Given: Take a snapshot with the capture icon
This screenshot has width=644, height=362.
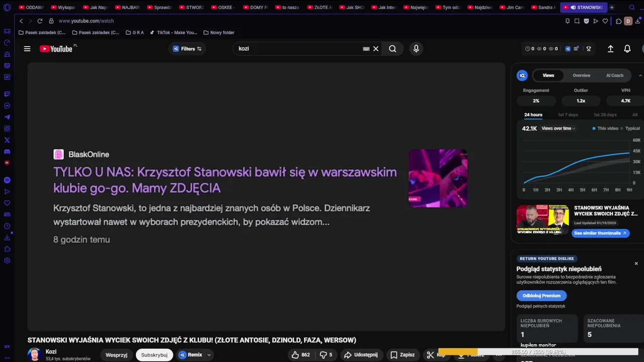Looking at the screenshot, I should [x=577, y=21].
